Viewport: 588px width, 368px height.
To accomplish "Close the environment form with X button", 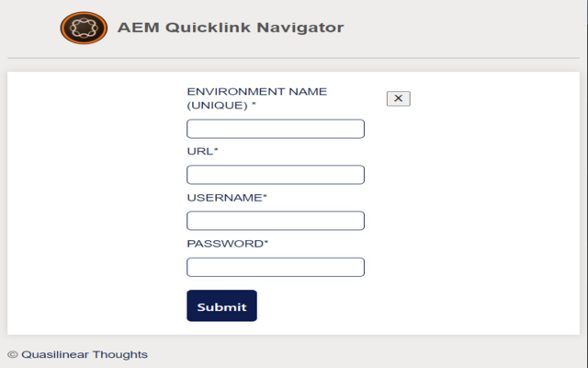I will pyautogui.click(x=398, y=98).
